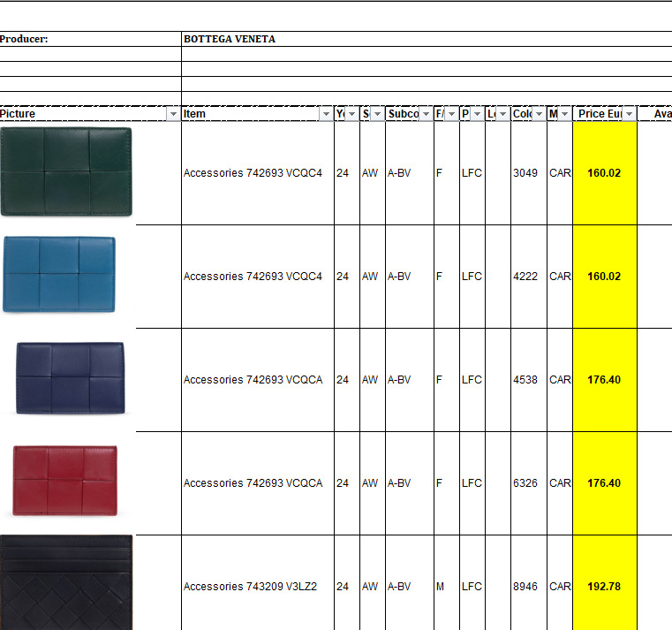Select the LFC cell in color 6326 row
The image size is (672, 630).
[472, 483]
